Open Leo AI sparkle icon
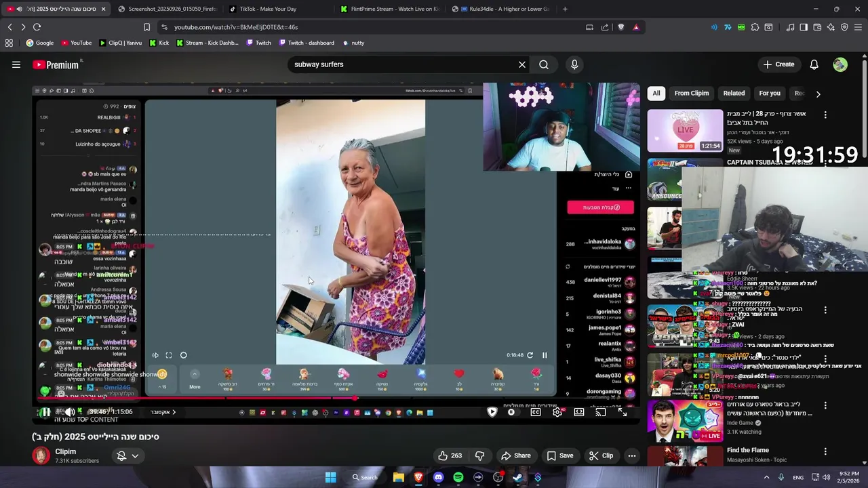 click(x=831, y=27)
